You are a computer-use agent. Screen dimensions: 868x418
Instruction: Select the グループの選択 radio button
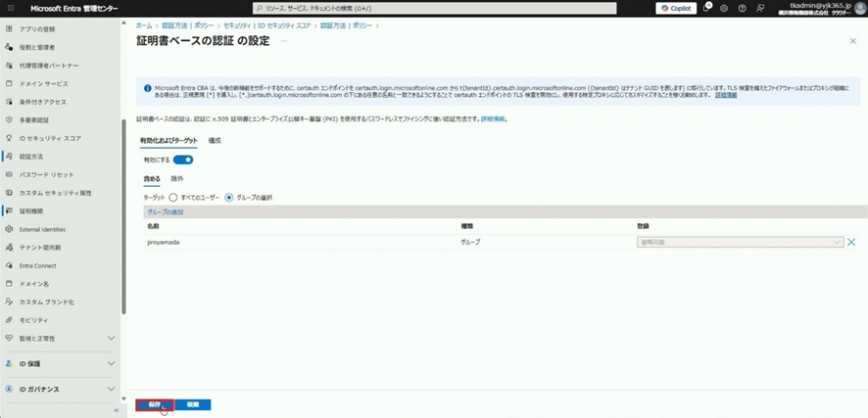coord(229,198)
